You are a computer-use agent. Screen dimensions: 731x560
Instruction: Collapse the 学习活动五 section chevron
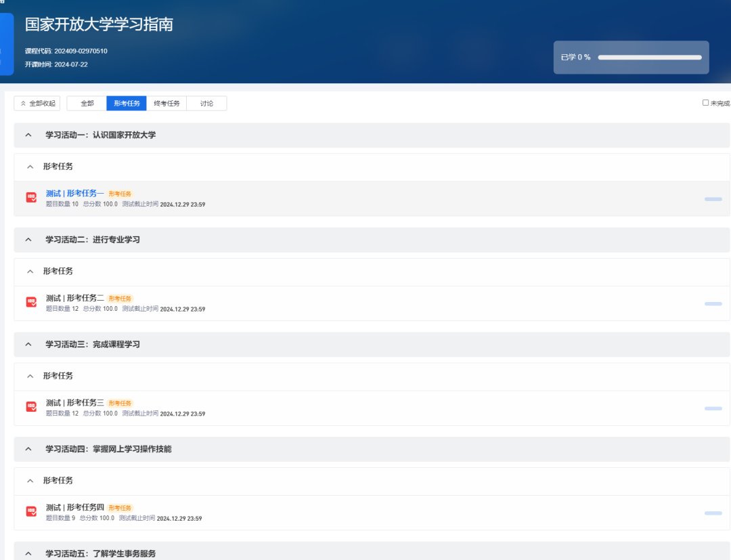[x=28, y=553]
